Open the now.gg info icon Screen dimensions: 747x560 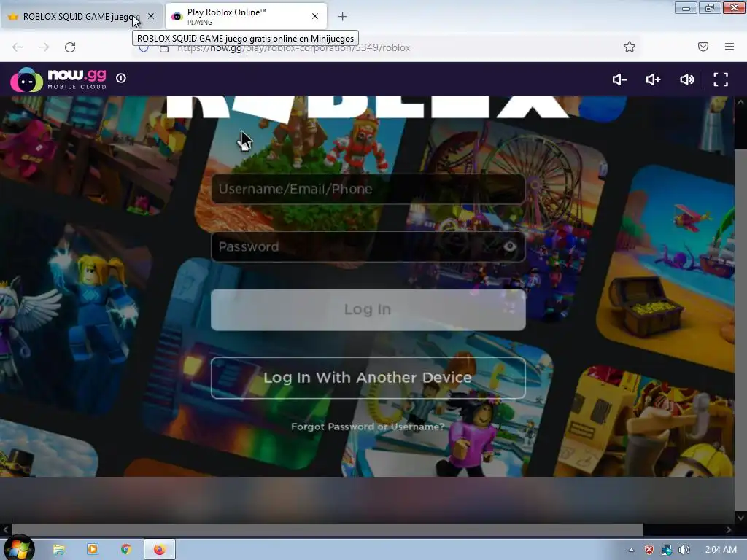click(x=121, y=78)
